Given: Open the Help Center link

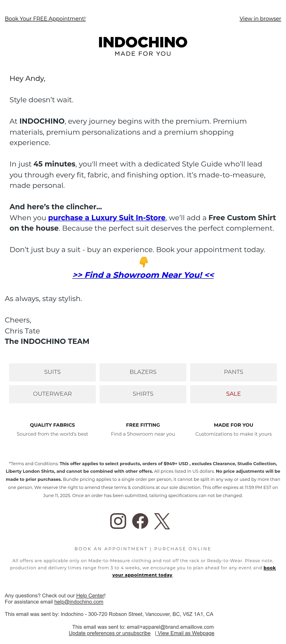Looking at the screenshot, I should [90, 595].
